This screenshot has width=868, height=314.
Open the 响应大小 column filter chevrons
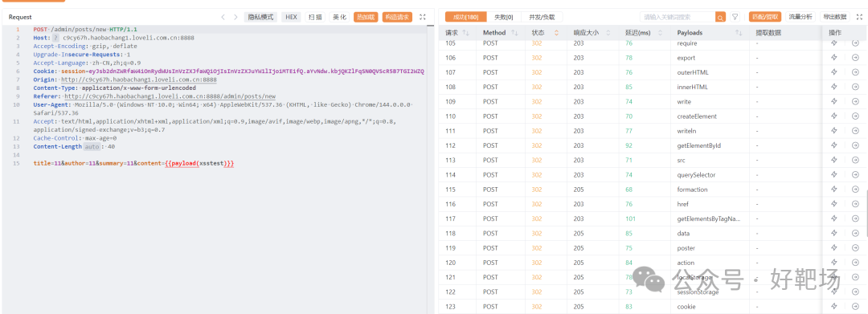pos(608,33)
